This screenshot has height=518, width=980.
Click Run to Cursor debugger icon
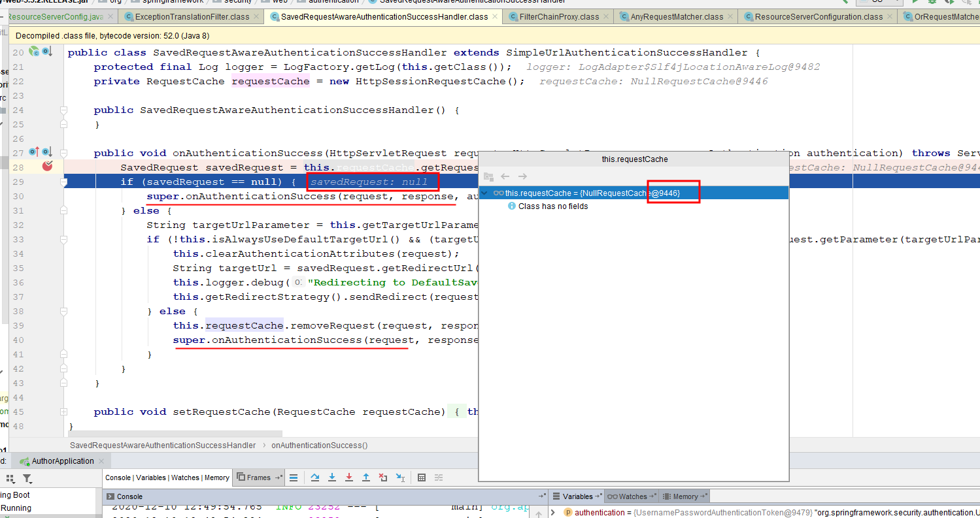pos(400,478)
